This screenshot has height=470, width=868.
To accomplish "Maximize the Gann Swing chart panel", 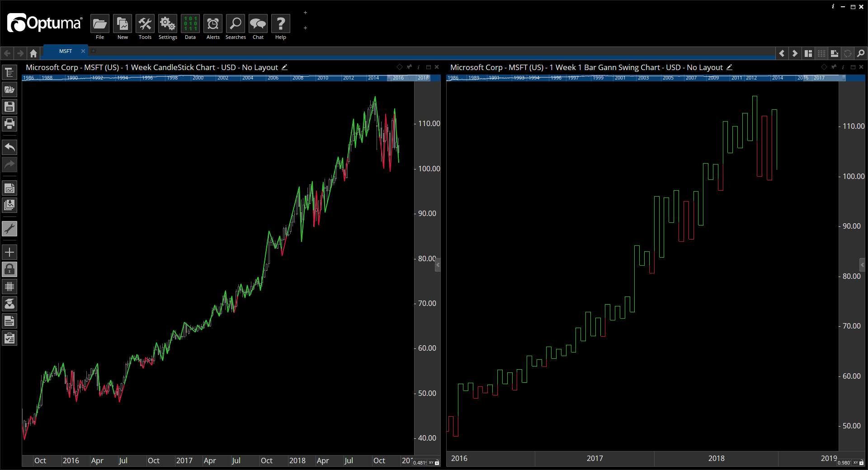I will (853, 67).
